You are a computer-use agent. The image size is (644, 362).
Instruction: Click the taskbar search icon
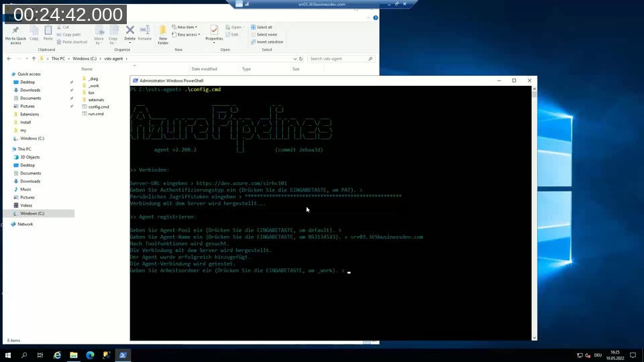tap(24, 355)
